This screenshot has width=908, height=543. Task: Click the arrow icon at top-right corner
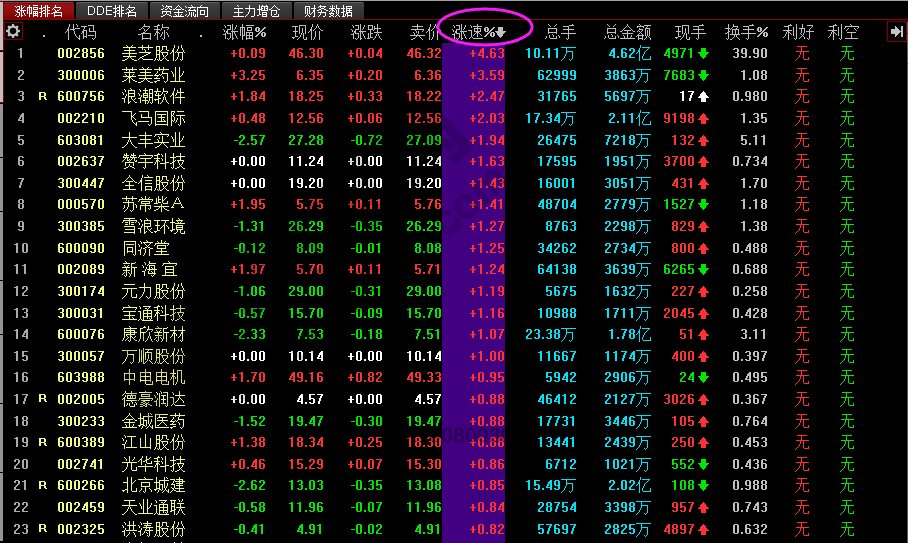pyautogui.click(x=896, y=32)
